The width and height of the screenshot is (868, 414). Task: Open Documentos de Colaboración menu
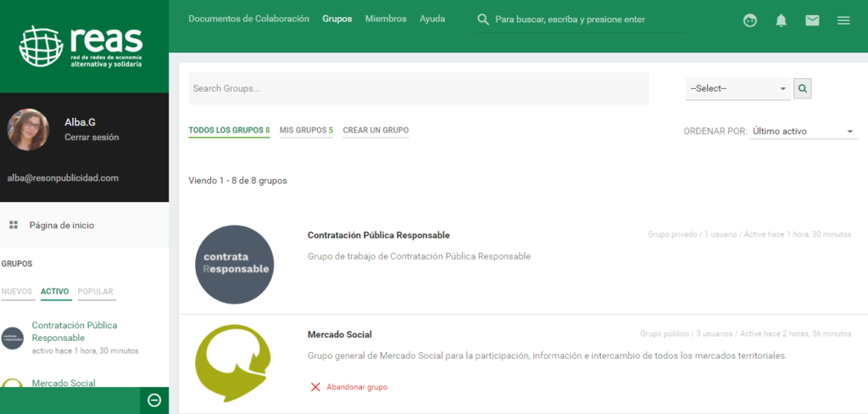point(248,19)
